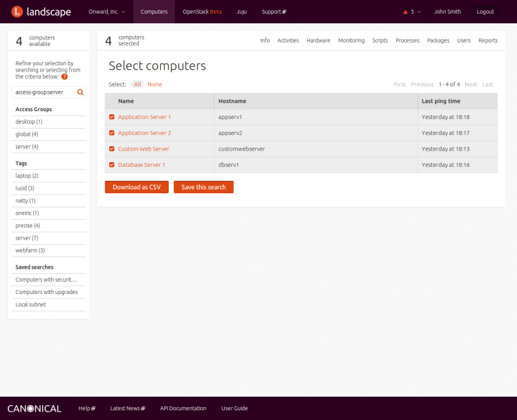Uncheck the Custom Web Server checkbox
The height and width of the screenshot is (420, 517).
(112, 149)
